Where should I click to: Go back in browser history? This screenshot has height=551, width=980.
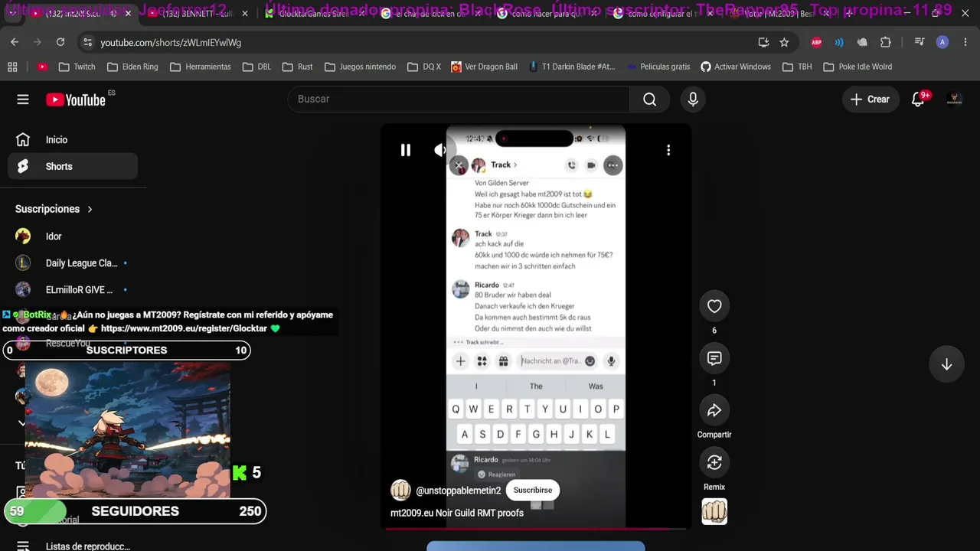15,42
